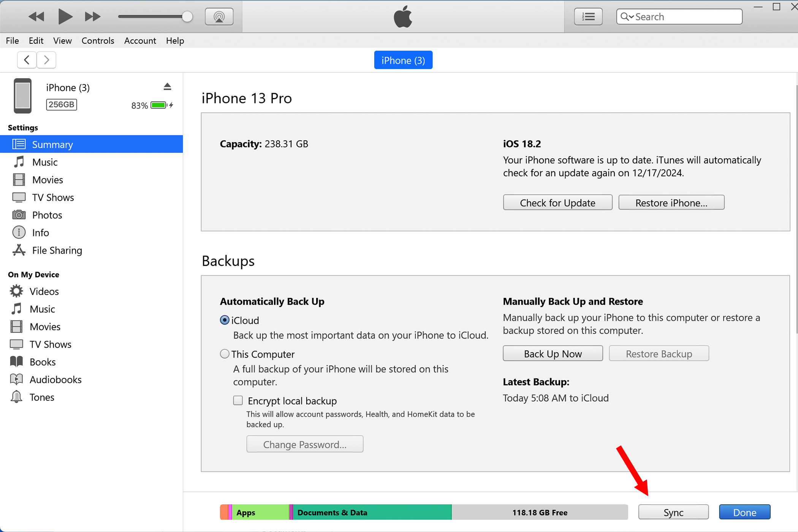Enable Encrypt local backup checkbox

tap(238, 401)
